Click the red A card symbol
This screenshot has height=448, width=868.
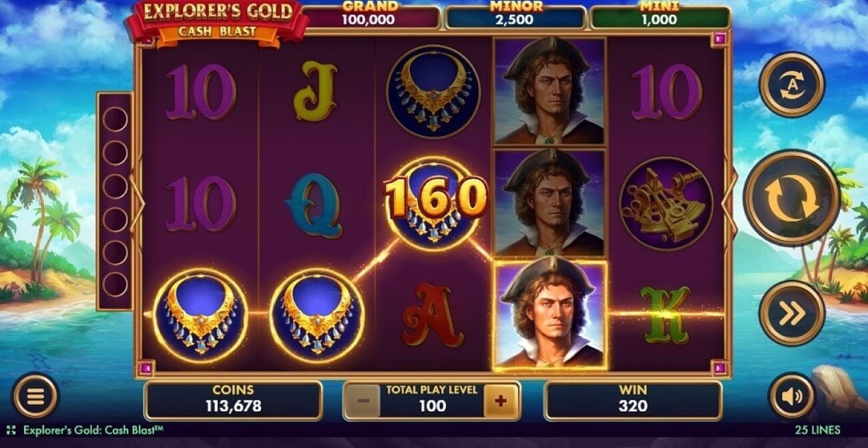(x=433, y=315)
